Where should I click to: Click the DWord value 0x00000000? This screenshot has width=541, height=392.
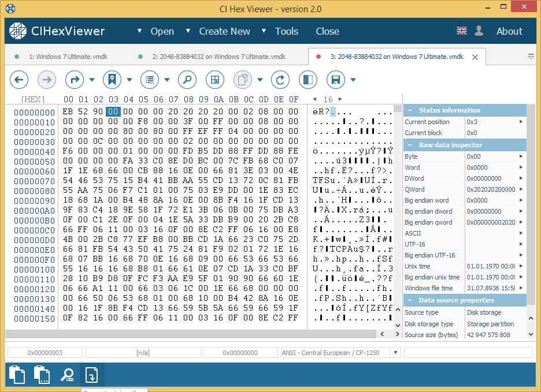(485, 178)
